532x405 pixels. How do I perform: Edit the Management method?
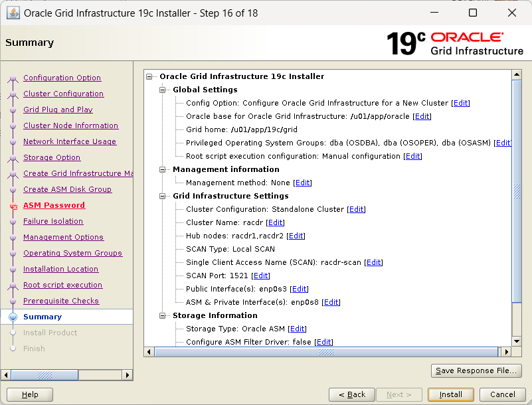point(302,183)
